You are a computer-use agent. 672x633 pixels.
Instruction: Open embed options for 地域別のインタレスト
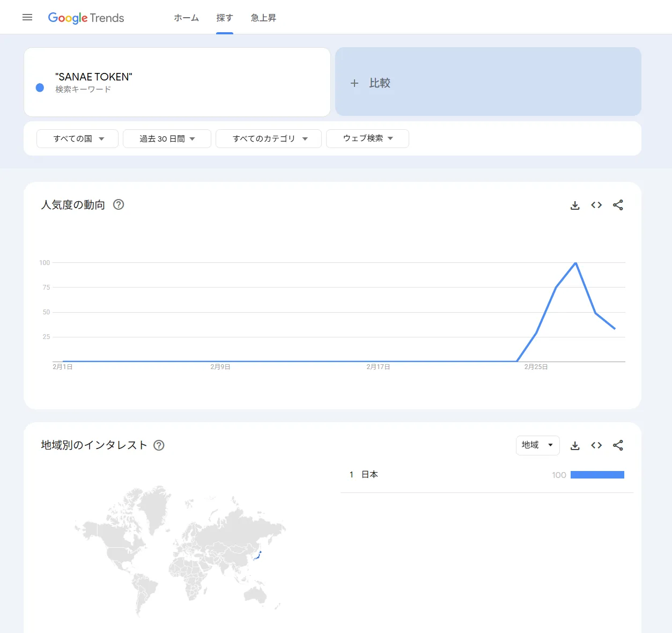pyautogui.click(x=596, y=445)
